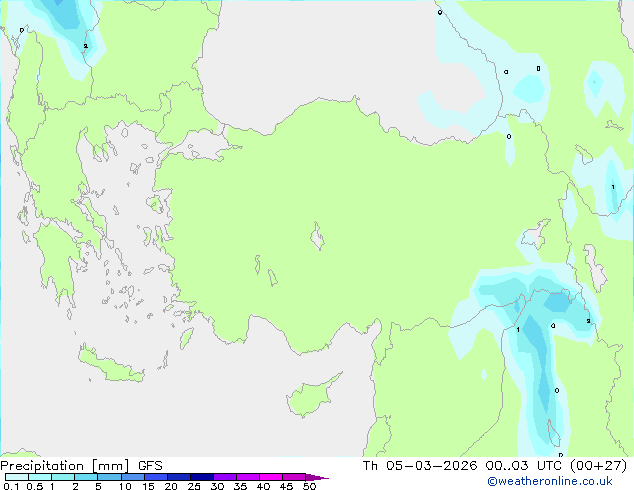Click the "Th 05-03-2026" date label
This screenshot has width=634, height=490.
click(420, 466)
